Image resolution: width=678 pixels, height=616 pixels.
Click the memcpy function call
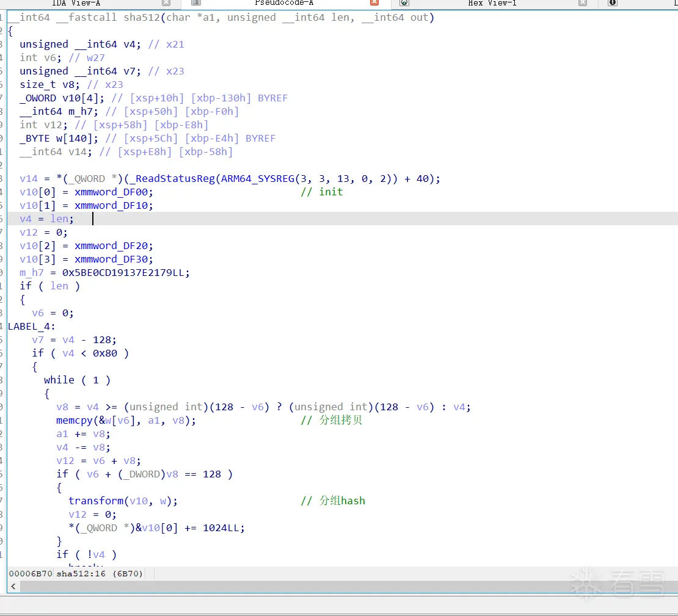pyautogui.click(x=75, y=420)
